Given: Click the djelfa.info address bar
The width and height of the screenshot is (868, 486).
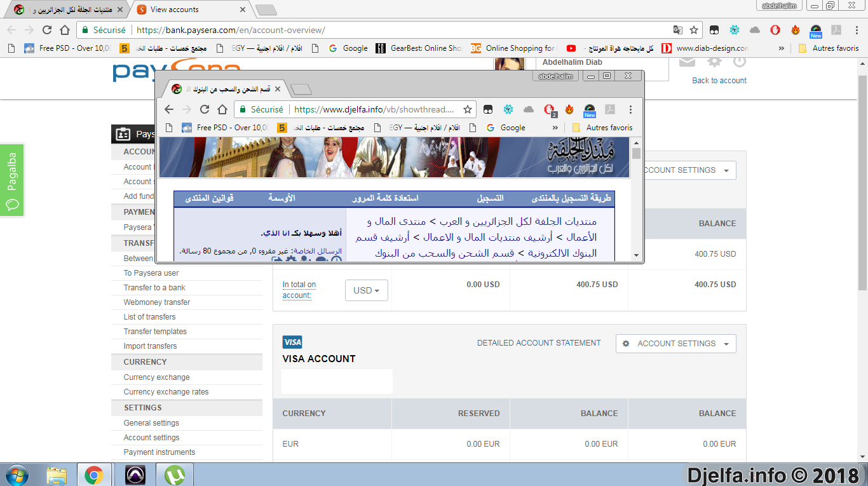Looking at the screenshot, I should click(x=375, y=109).
